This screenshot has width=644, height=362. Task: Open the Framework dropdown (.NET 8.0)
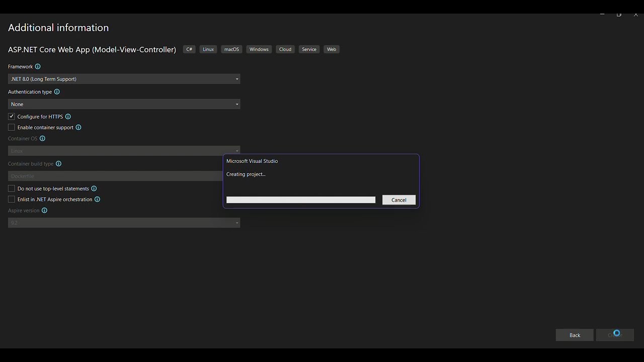(x=124, y=79)
